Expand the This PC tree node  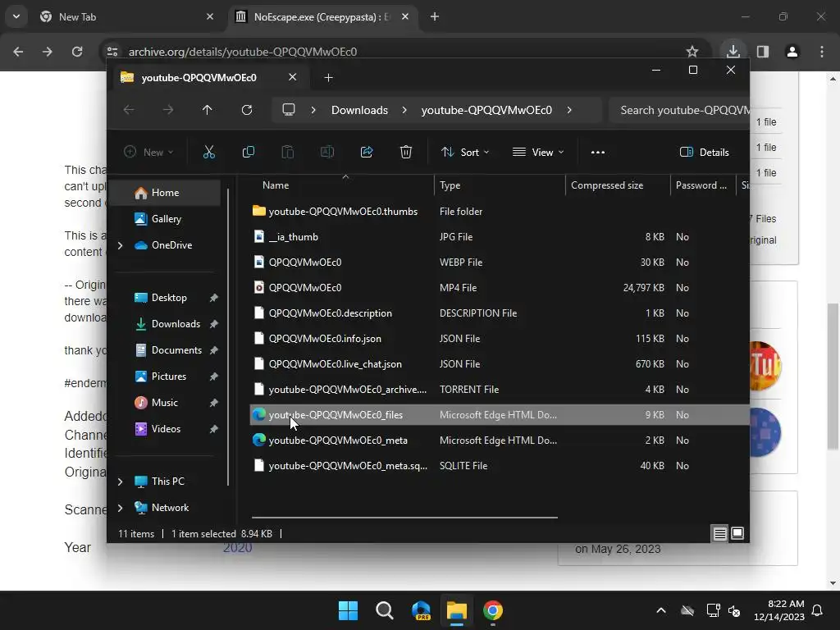click(120, 481)
